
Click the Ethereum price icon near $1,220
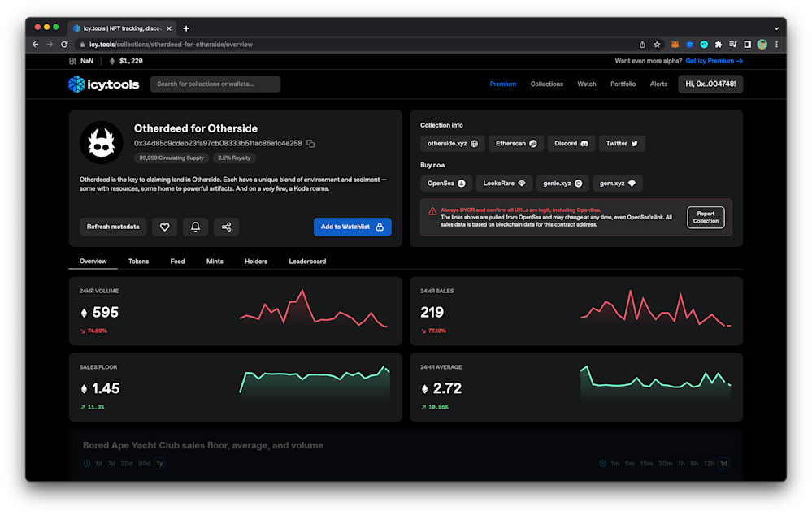(x=112, y=61)
